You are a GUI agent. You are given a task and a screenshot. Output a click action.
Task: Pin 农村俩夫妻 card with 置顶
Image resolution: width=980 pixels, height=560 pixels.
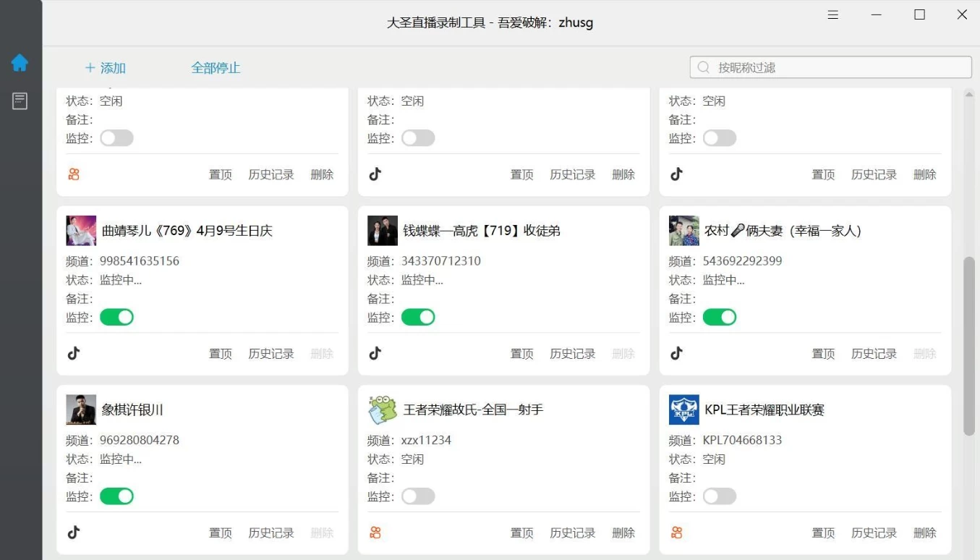[823, 354]
